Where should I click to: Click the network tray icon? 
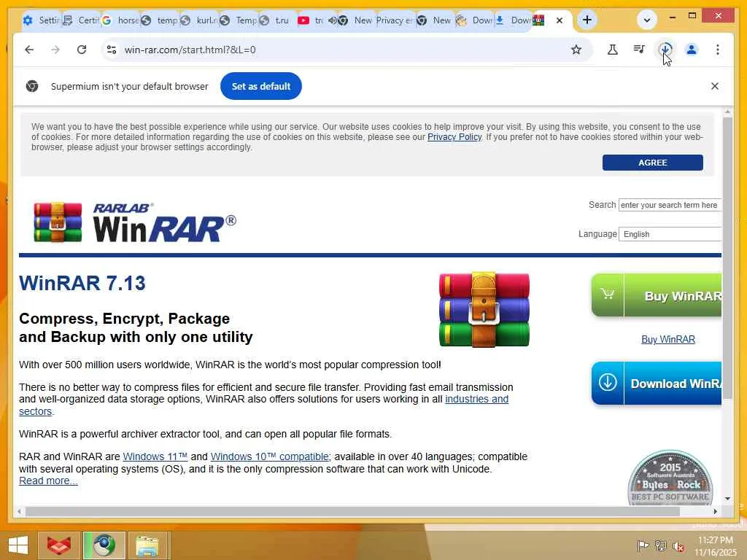660,545
